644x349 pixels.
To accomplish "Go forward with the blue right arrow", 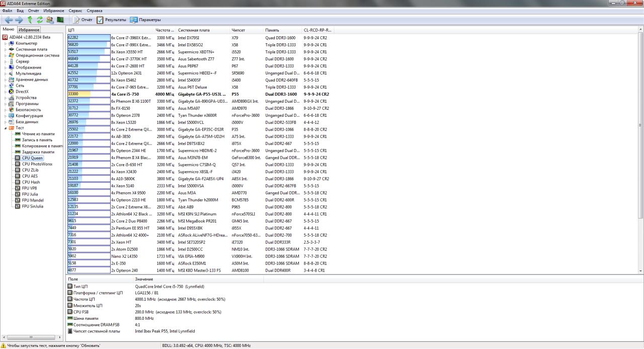I will click(x=19, y=20).
